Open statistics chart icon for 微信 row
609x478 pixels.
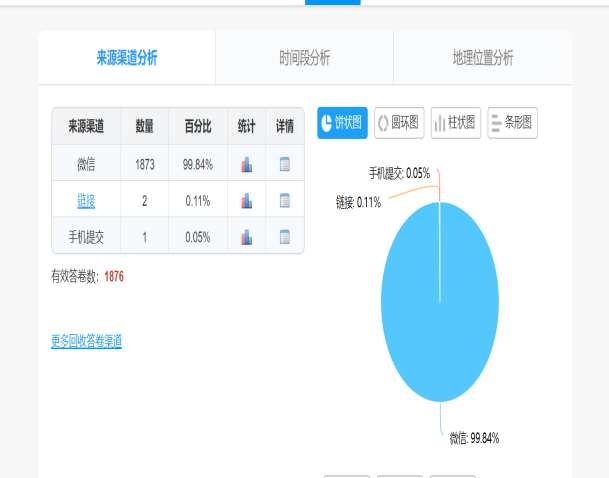coord(246,164)
